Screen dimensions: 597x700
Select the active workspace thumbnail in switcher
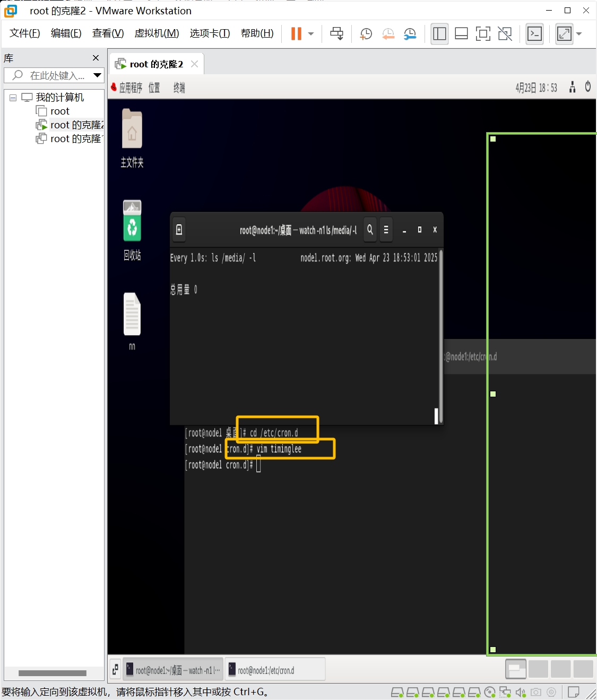click(x=516, y=669)
